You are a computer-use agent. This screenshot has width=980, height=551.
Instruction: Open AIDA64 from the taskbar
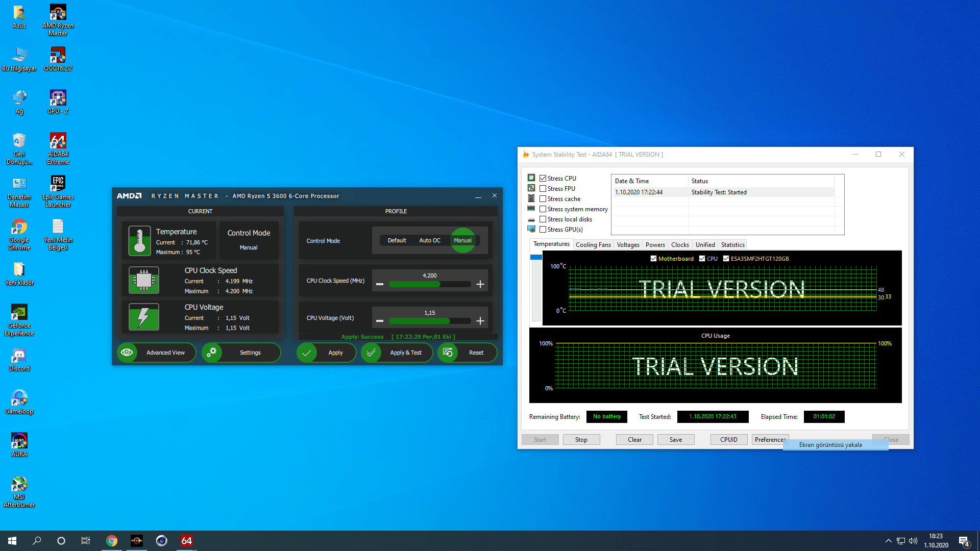[x=186, y=541]
